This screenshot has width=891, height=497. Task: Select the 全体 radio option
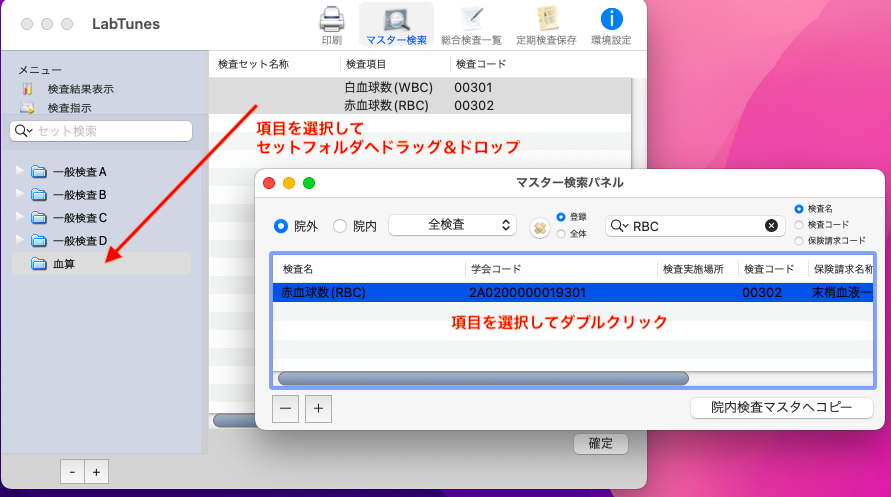[x=561, y=234]
